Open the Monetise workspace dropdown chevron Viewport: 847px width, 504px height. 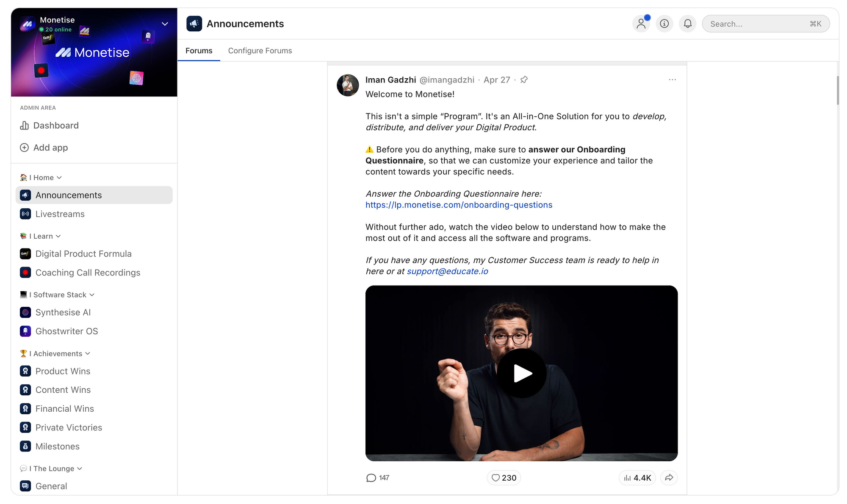(x=165, y=24)
